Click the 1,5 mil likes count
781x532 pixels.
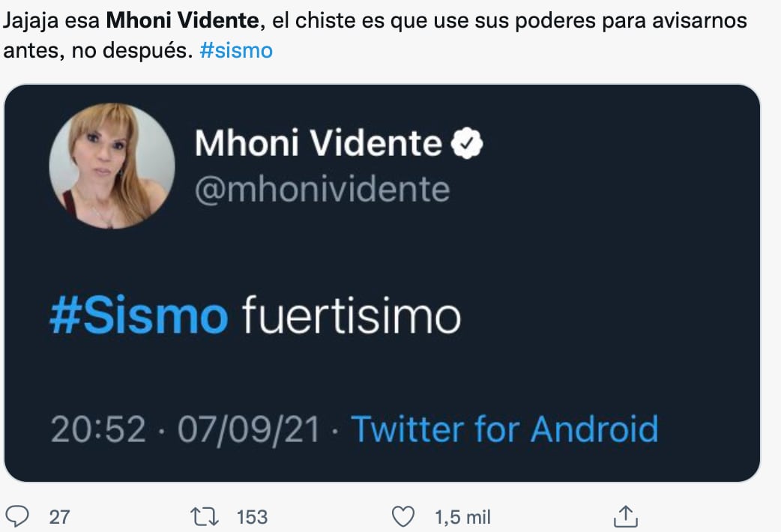(x=462, y=517)
